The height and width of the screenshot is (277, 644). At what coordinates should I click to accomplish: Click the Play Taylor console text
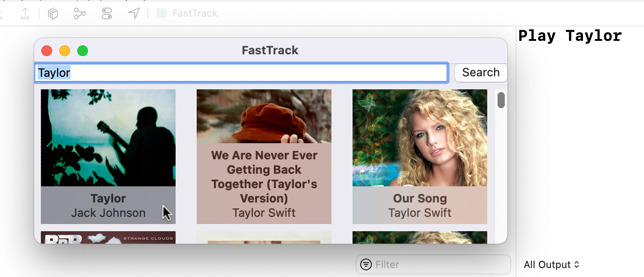point(570,35)
